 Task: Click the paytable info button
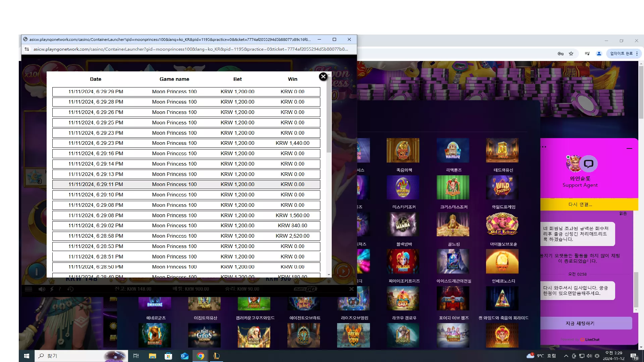click(37, 271)
